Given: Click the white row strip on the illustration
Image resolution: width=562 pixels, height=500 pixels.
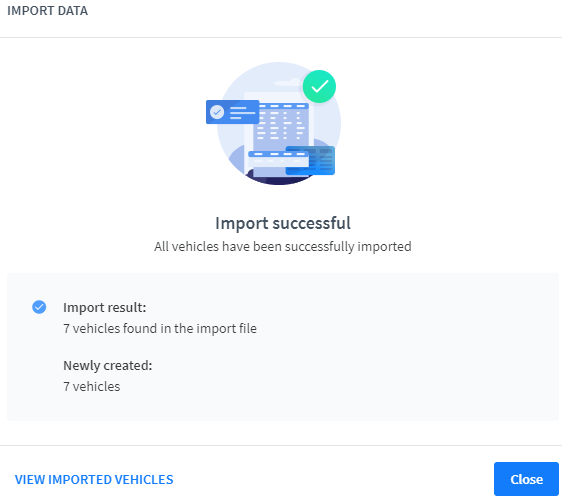Looking at the screenshot, I should coord(278,157).
